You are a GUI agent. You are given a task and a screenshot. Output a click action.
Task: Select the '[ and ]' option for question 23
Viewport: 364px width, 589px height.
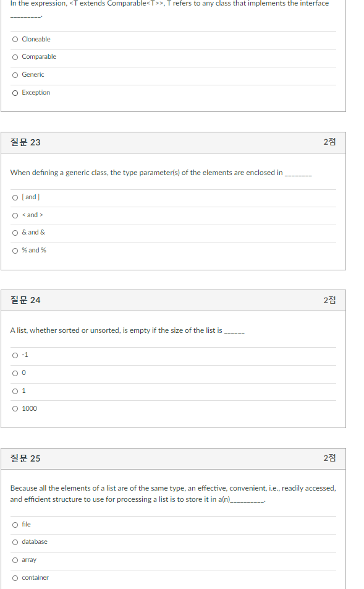pos(15,197)
